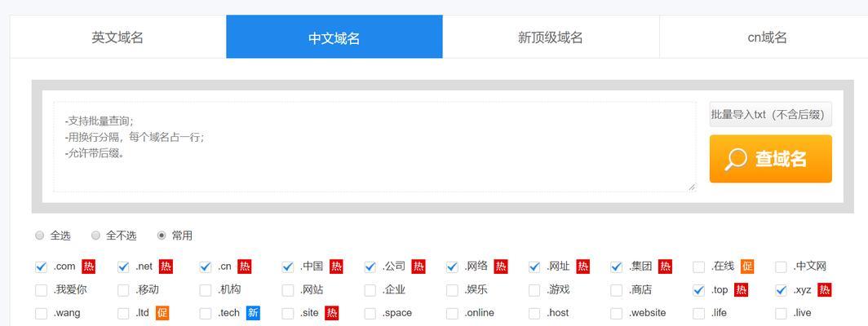The image size is (868, 326).
Task: Check the .life checkbox
Action: 698,313
